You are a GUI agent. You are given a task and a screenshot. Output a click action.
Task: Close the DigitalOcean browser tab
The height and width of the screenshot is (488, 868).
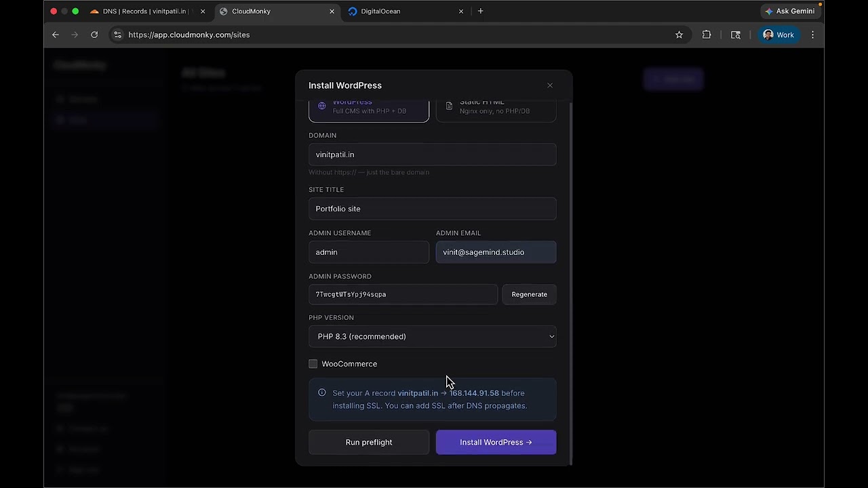(x=461, y=12)
